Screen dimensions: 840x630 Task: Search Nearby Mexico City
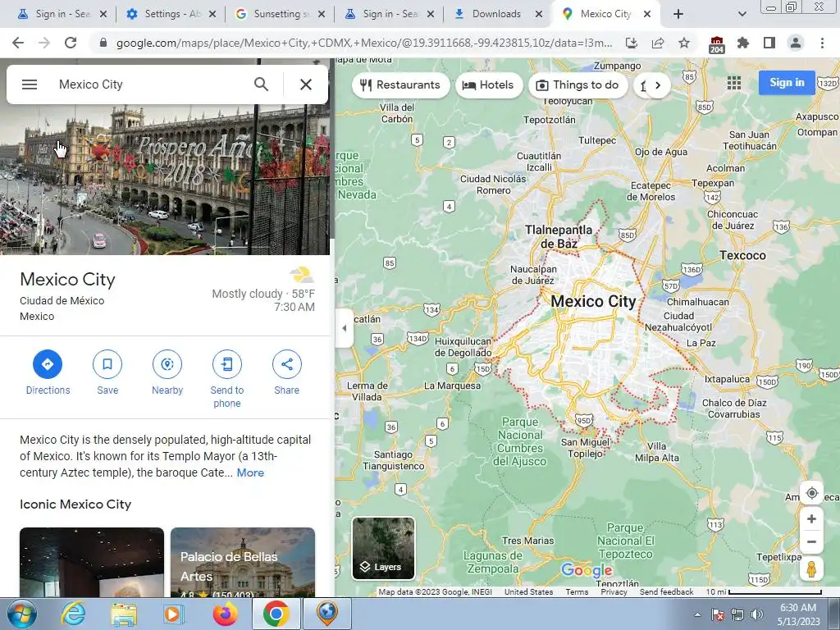(x=167, y=373)
